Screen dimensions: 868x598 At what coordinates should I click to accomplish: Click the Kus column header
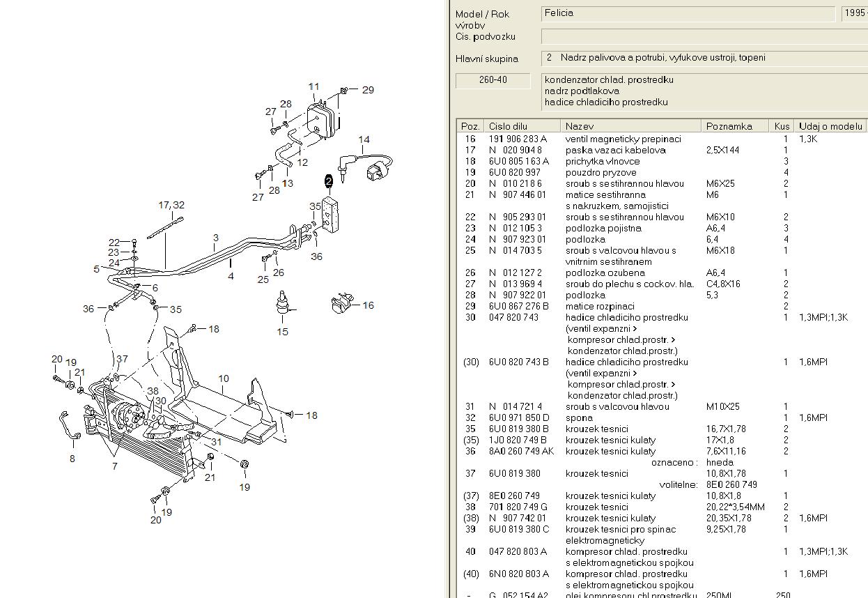[782, 126]
